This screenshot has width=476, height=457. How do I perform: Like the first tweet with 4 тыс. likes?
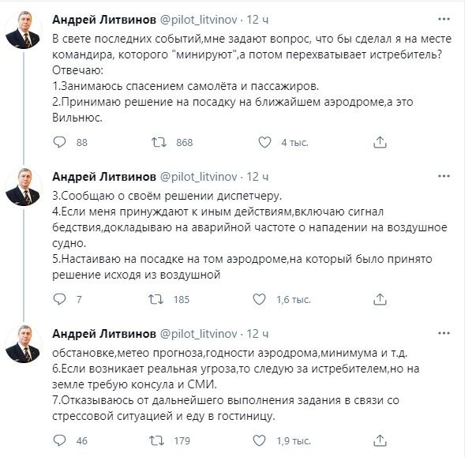[x=264, y=142]
